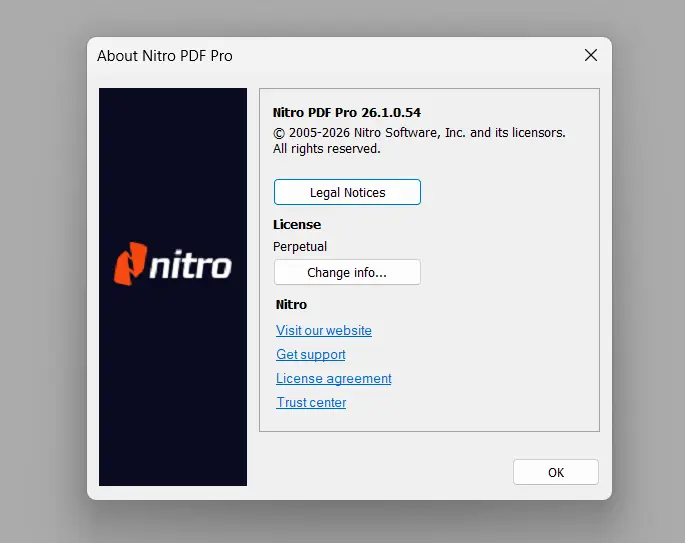
Task: Select the version text Nitro PDF Pro 26.1.0.54
Action: (x=346, y=113)
